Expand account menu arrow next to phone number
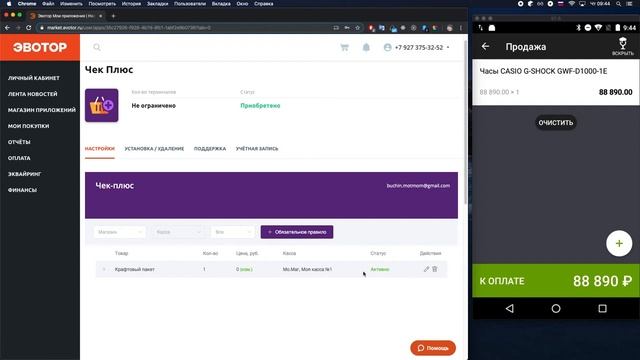 448,47
